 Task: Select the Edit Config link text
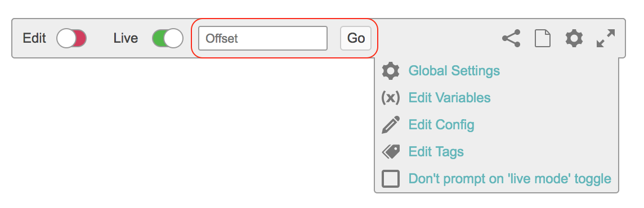tap(441, 125)
